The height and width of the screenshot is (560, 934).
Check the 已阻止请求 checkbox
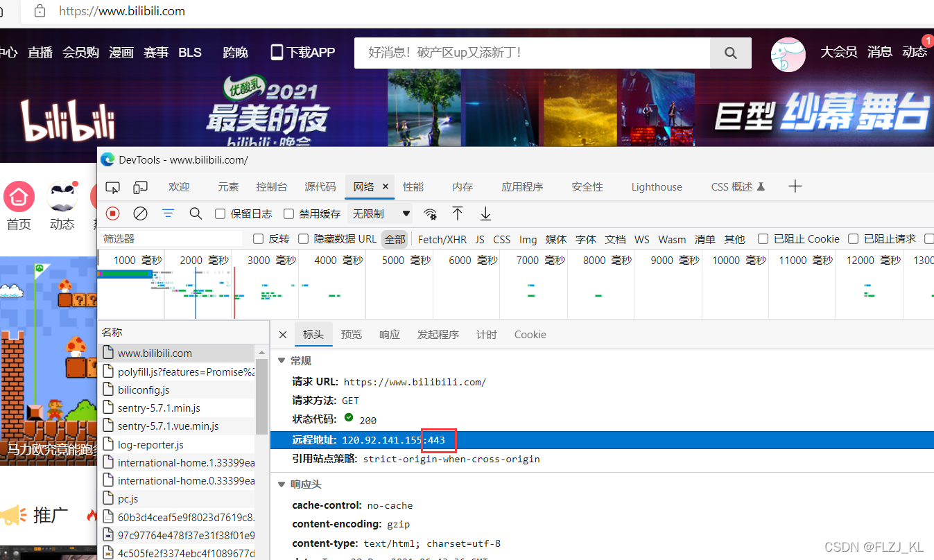point(854,239)
